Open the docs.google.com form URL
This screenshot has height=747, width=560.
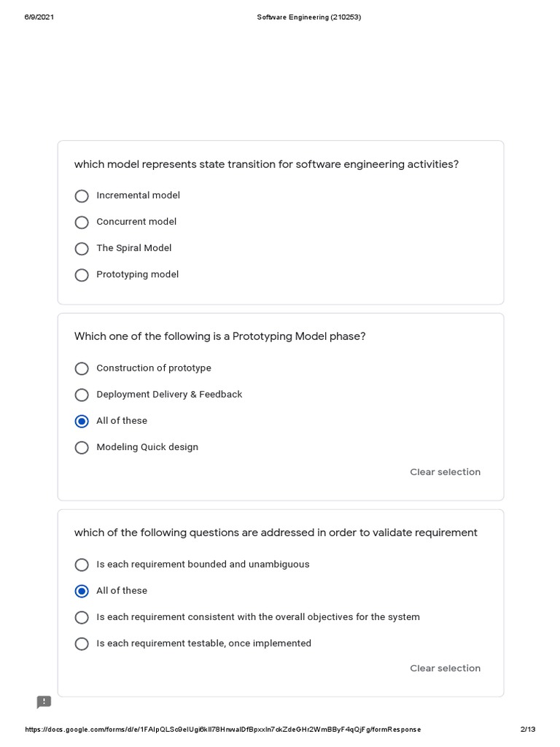[222, 729]
